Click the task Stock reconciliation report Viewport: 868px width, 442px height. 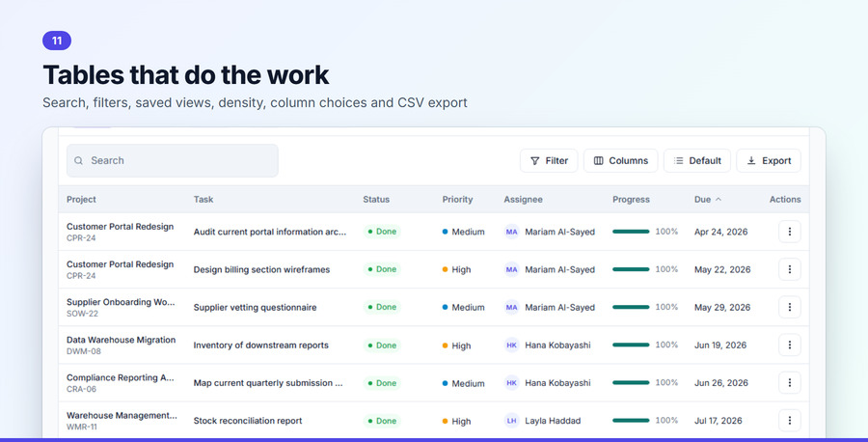pos(248,421)
